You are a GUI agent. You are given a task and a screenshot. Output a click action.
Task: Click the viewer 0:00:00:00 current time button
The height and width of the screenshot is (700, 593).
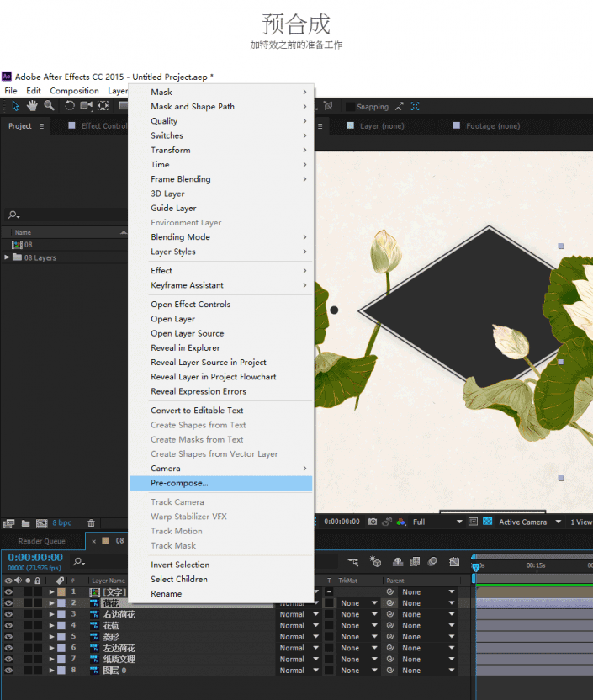coord(342,522)
